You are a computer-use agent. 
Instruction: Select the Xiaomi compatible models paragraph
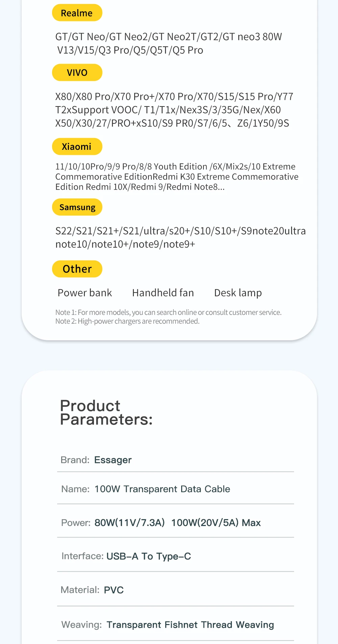point(176,177)
